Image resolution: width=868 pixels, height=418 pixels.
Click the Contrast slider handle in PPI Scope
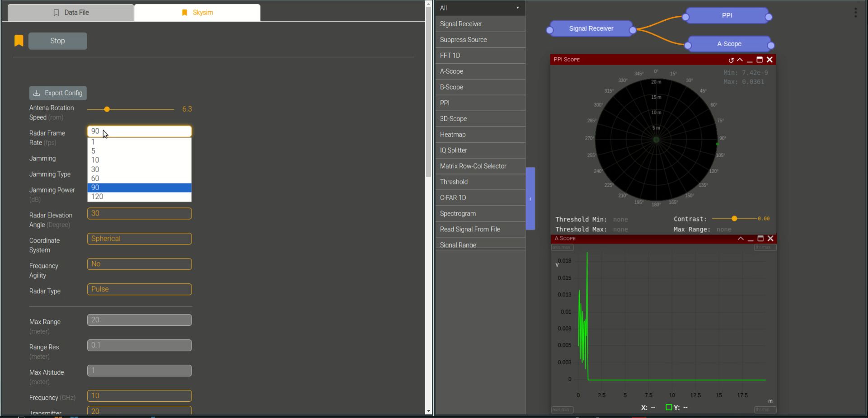pyautogui.click(x=734, y=219)
